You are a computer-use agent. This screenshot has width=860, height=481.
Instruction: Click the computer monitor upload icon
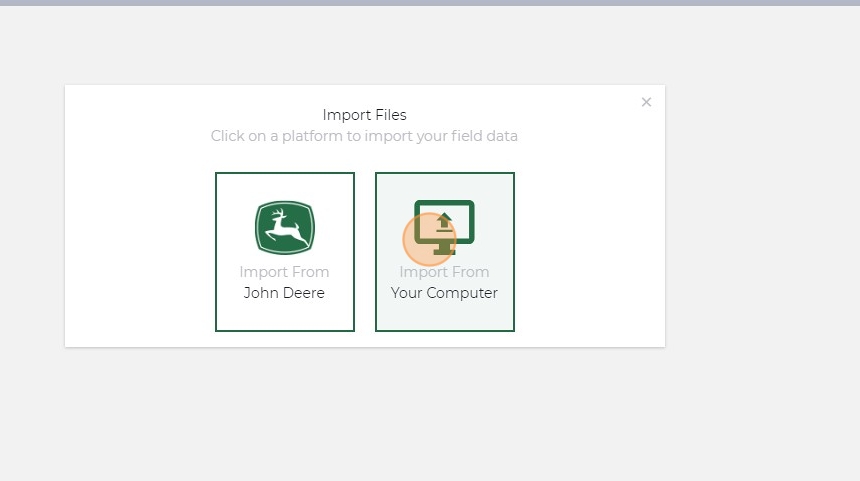(445, 227)
